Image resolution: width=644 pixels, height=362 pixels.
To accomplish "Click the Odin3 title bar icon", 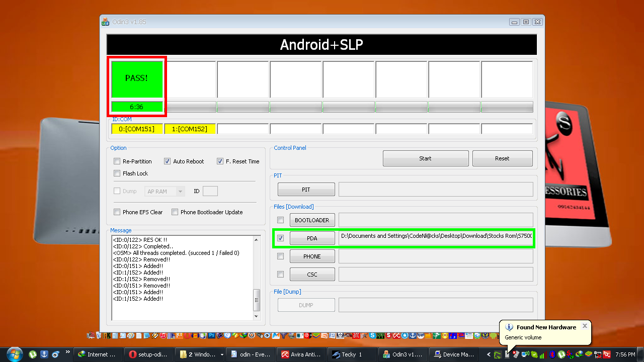I will pos(105,22).
